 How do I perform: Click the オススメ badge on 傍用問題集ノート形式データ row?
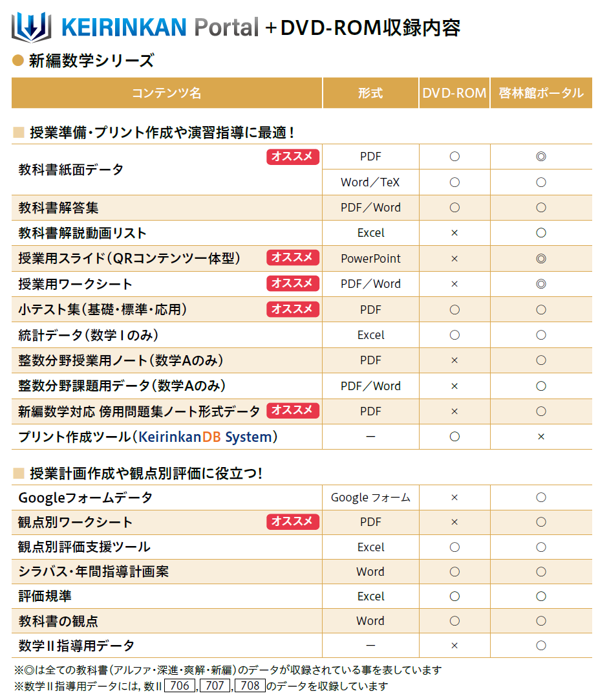point(293,411)
